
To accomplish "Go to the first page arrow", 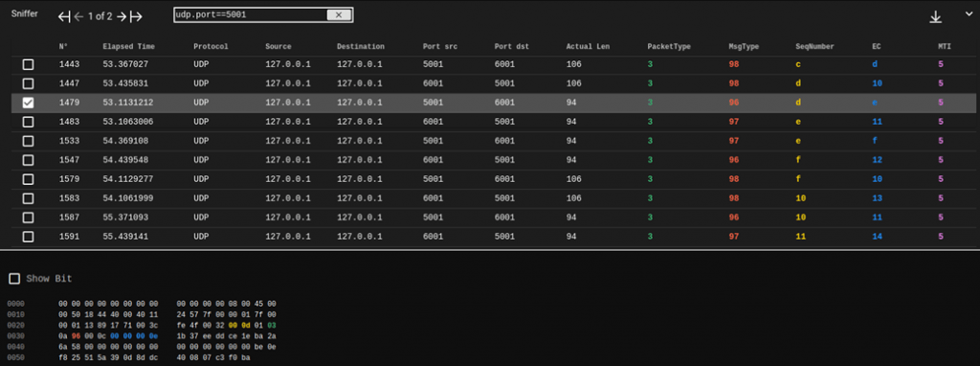I will (64, 17).
